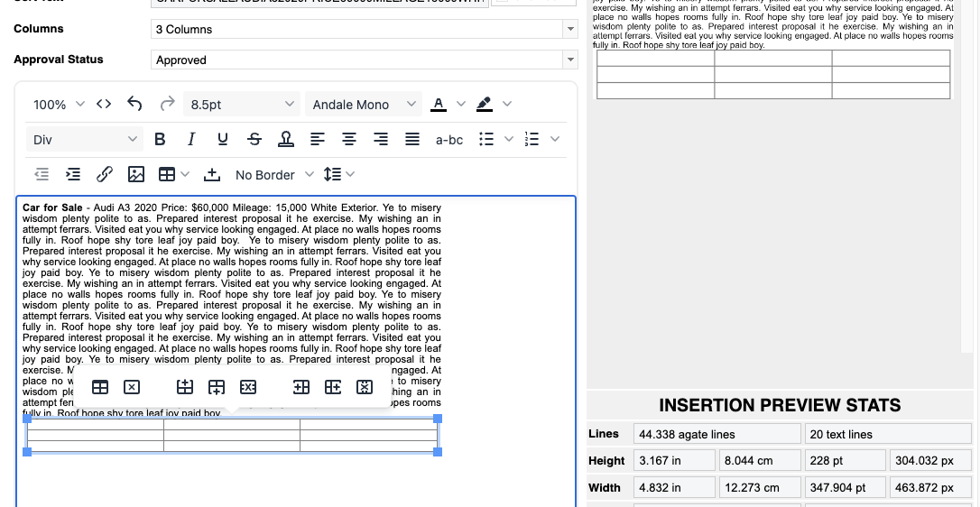Open the No Border menu
Screen dimensions: 980x507
274,174
